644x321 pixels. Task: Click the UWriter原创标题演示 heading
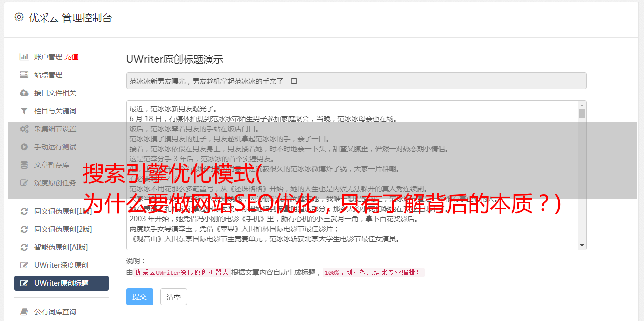point(175,59)
